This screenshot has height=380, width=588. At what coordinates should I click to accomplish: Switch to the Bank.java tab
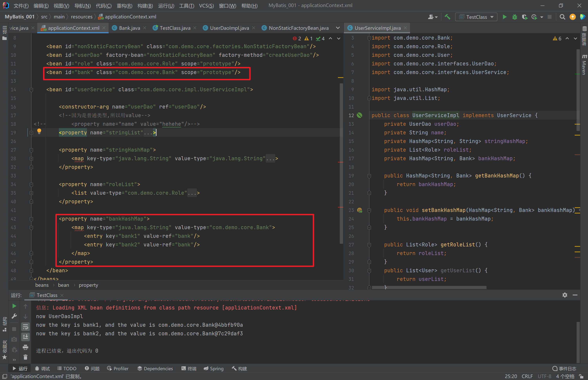[129, 28]
